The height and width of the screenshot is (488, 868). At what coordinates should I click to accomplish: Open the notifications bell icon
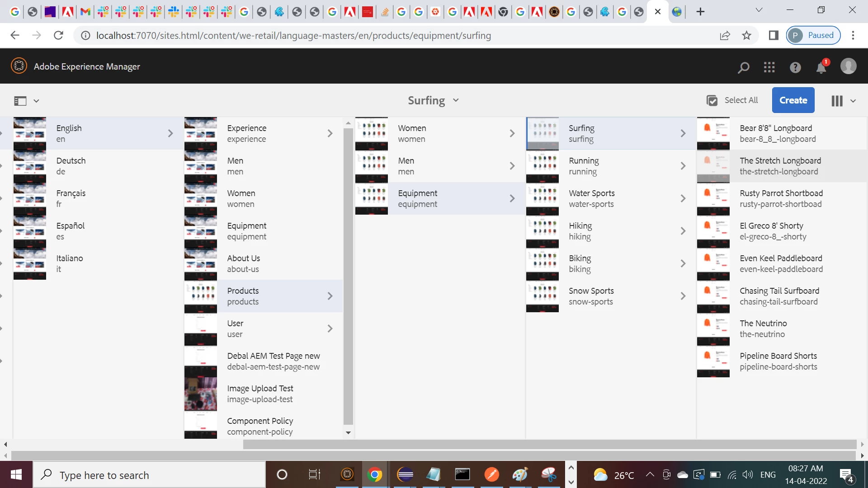tap(821, 67)
